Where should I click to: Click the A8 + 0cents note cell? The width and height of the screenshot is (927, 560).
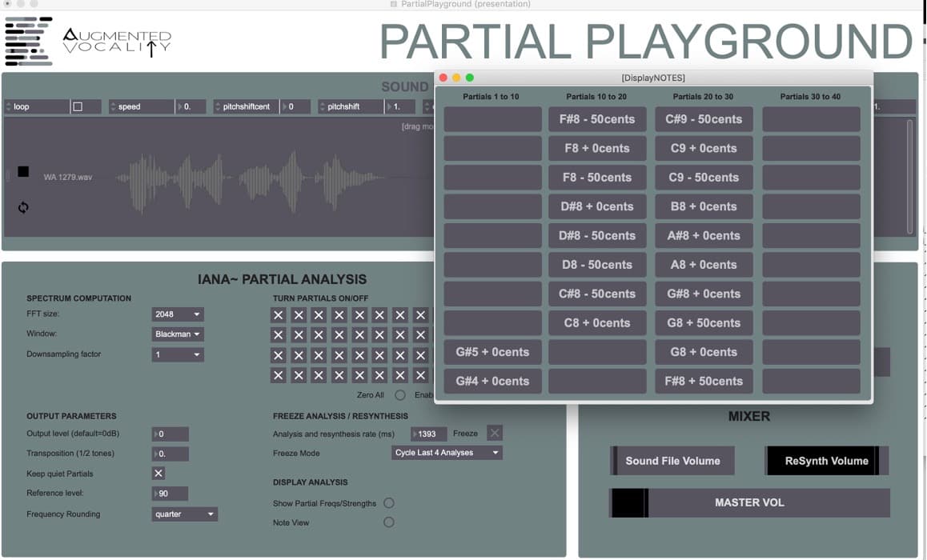pos(704,265)
